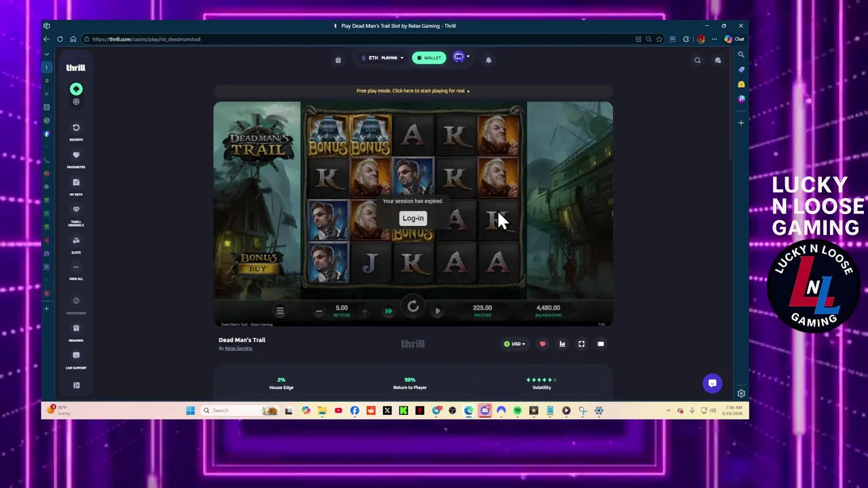Viewport: 868px width, 488px height.
Task: Open the Wallet button
Action: 429,58
